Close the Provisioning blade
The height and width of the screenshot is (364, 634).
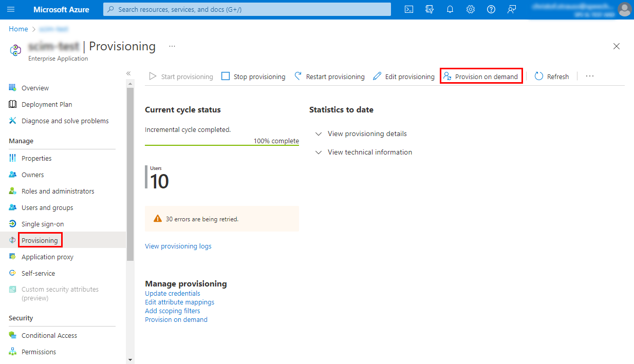tap(617, 46)
